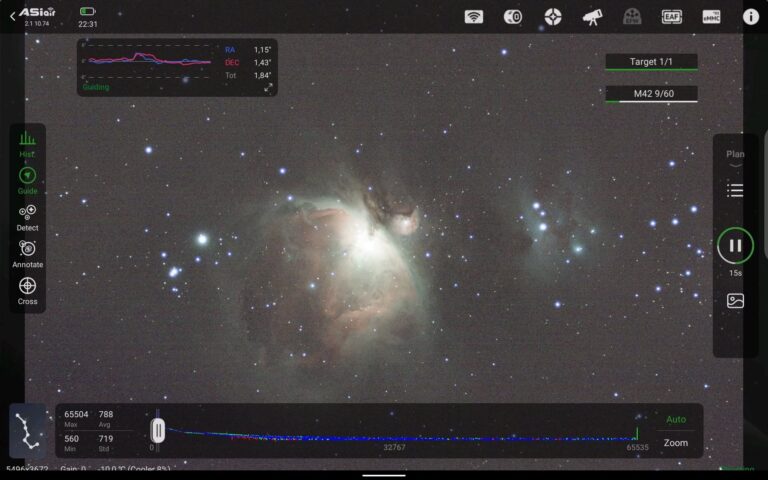This screenshot has width=768, height=480.
Task: Open the info icon at top right
Action: 750,17
